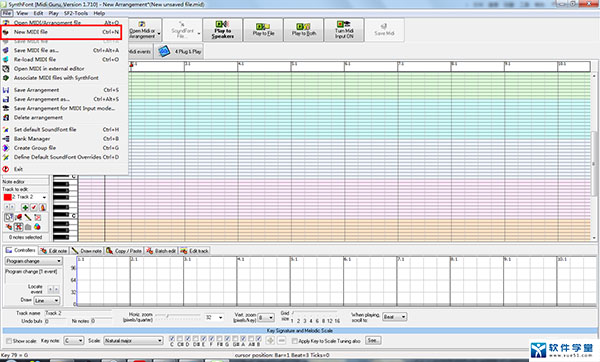Click Turn Midi Input ON button
The width and height of the screenshot is (600, 362).
pos(344,30)
